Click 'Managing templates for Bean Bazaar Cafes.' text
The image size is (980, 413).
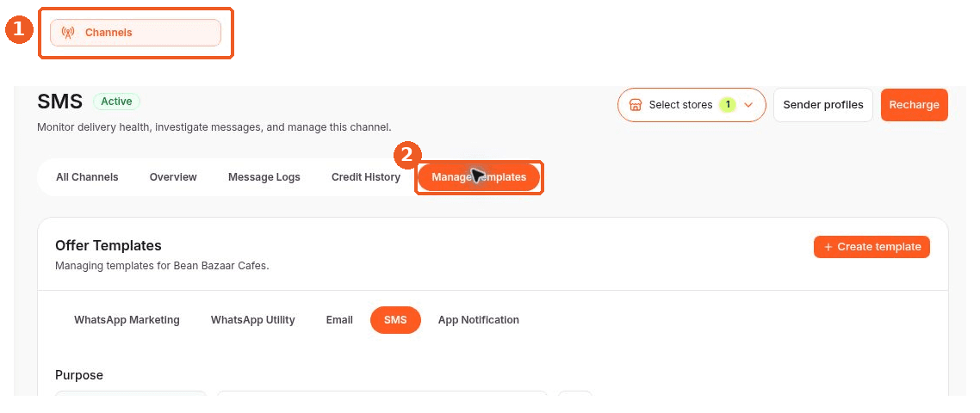click(162, 266)
